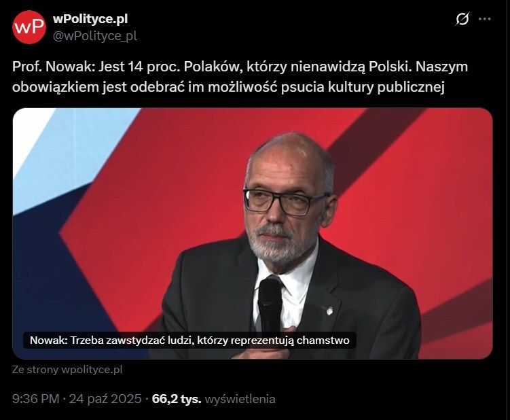Click the Grok explain-post icon
The height and width of the screenshot is (420, 510).
coord(462,19)
